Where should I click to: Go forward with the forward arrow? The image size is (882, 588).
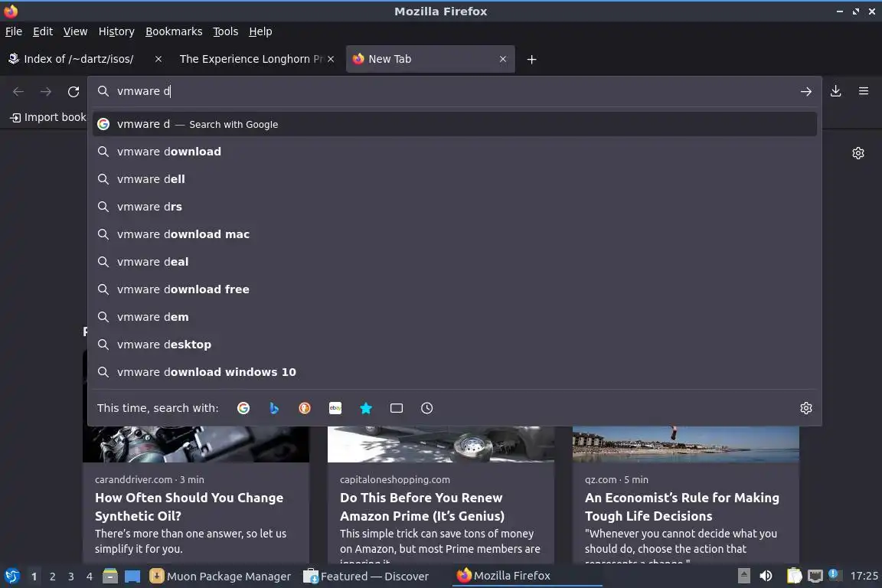coord(46,91)
